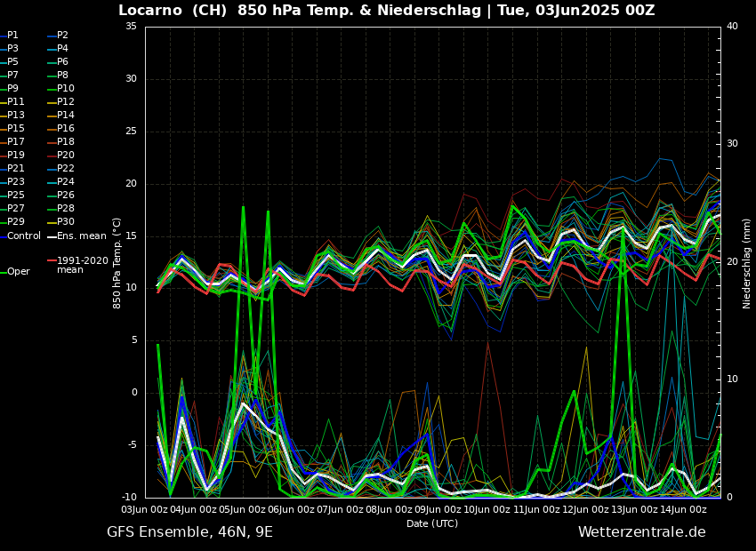Select the P18 legend entry
The image size is (756, 551).
60,141
